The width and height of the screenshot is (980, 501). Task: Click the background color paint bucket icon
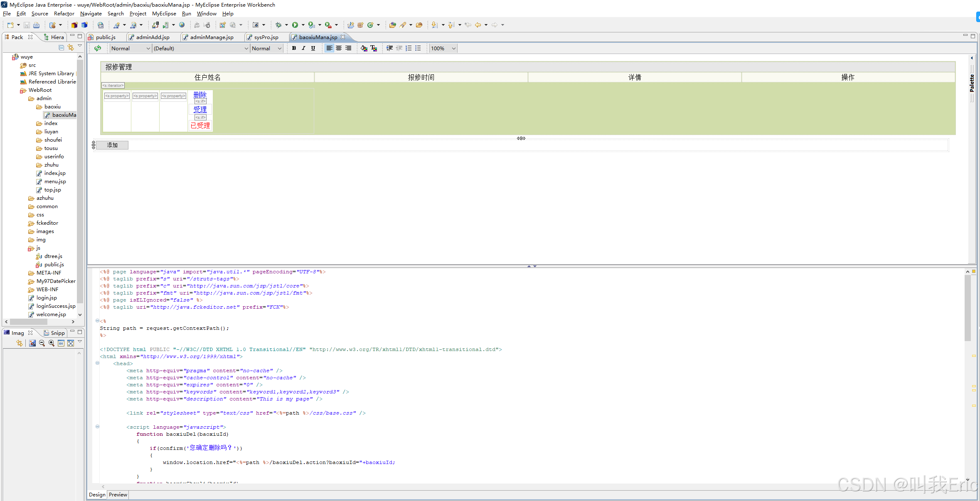point(364,48)
